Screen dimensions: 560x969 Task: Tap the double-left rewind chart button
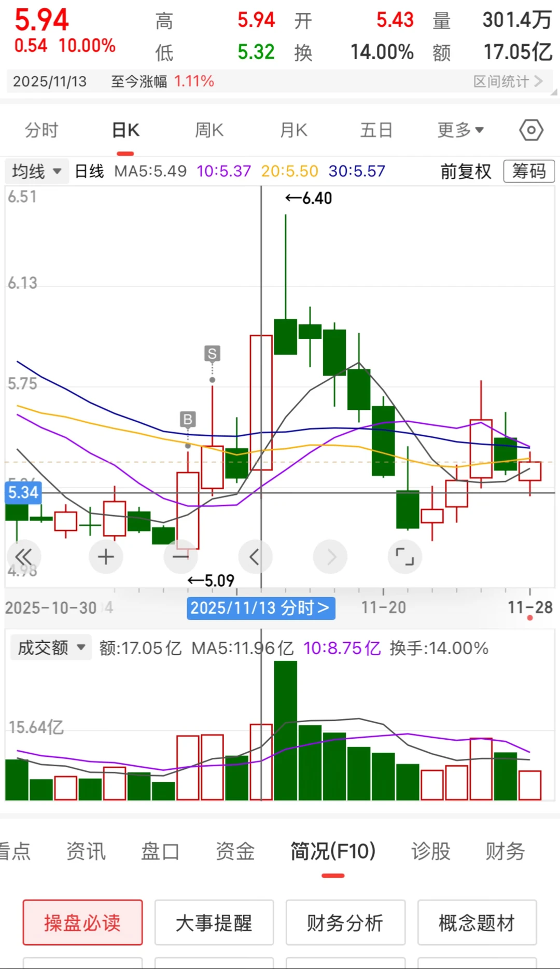23,557
